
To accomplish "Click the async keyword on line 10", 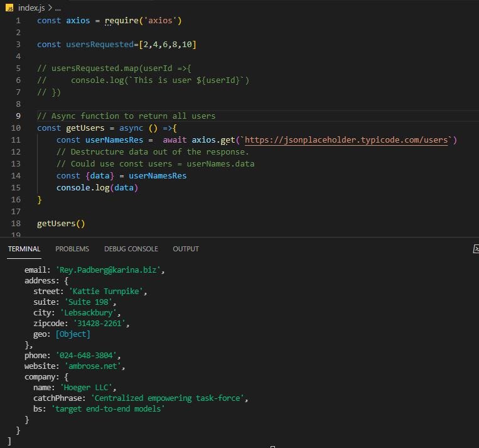I will tap(131, 128).
